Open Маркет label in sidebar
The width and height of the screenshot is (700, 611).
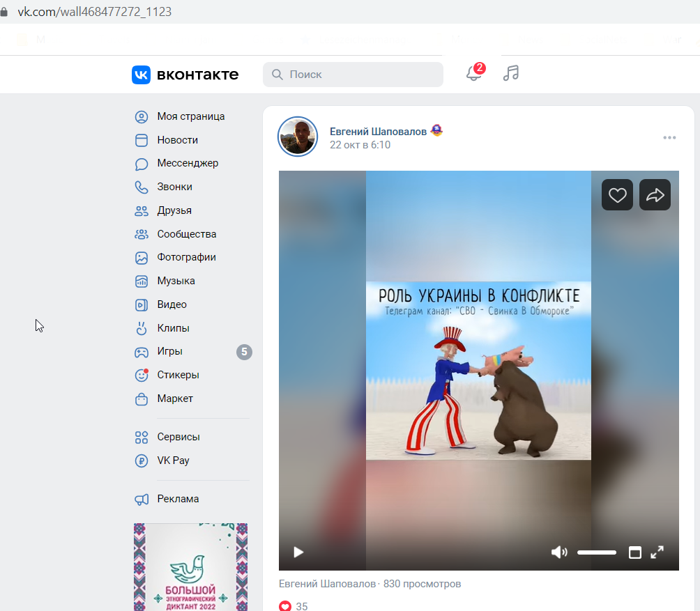click(x=175, y=399)
